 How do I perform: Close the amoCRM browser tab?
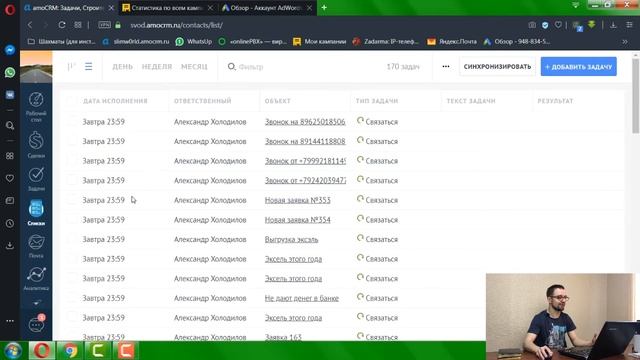tap(111, 8)
